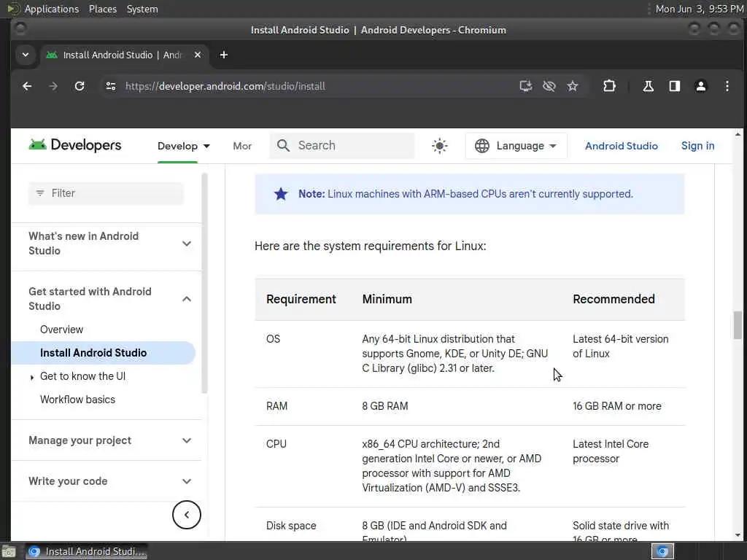Click the address bar URL
The width and height of the screenshot is (747, 560).
click(x=225, y=86)
